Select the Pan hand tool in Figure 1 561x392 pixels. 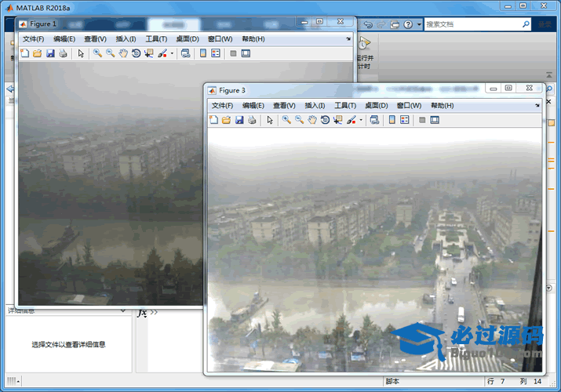click(123, 53)
